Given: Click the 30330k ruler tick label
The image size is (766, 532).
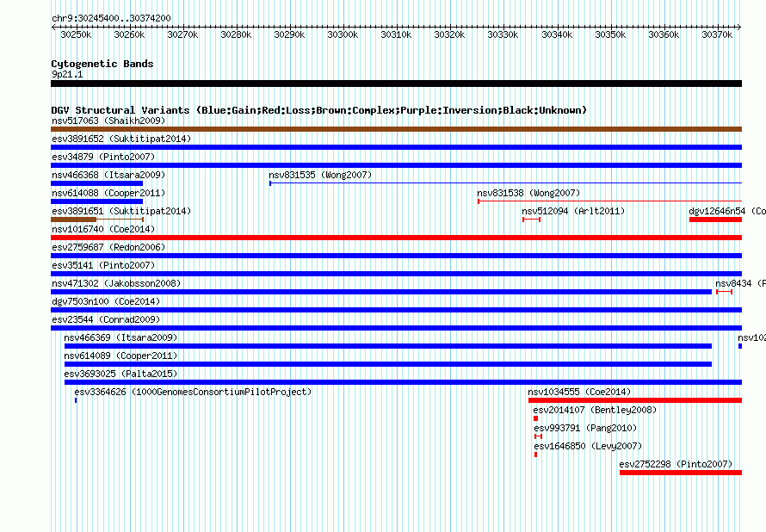Looking at the screenshot, I should (x=503, y=34).
